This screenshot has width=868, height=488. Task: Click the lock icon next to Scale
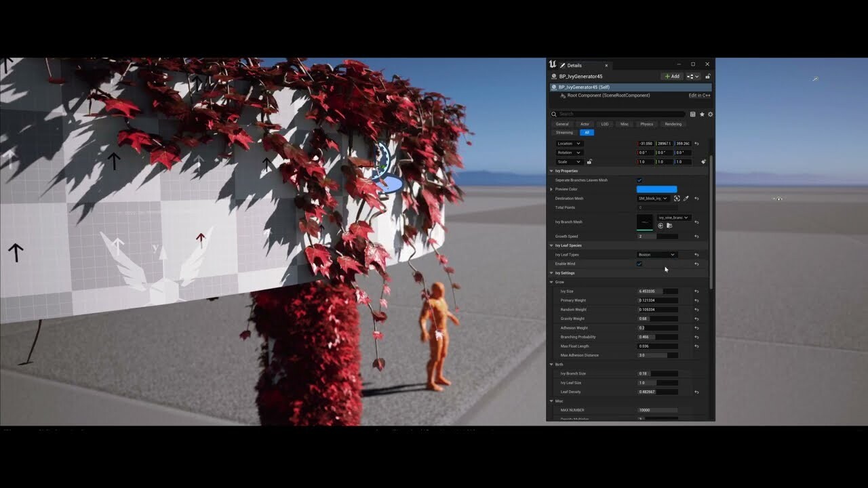tap(590, 161)
